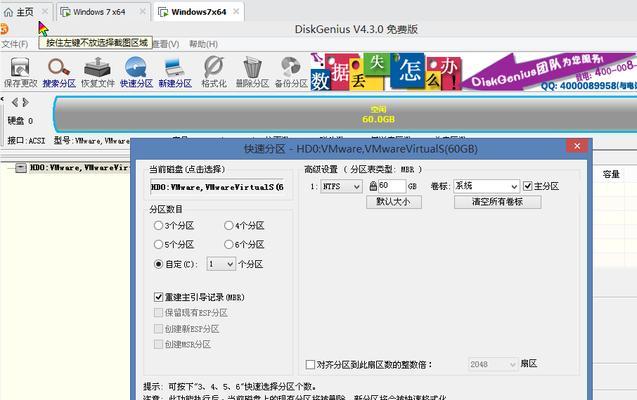Click the partition size field showing 60
Viewport: 637px width, 400px height.
392,186
